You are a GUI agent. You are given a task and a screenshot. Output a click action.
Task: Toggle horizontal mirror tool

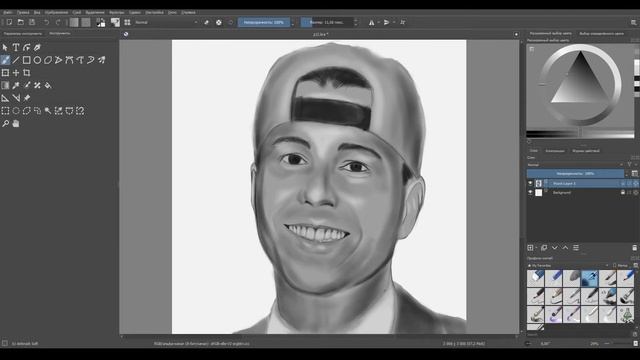click(371, 22)
